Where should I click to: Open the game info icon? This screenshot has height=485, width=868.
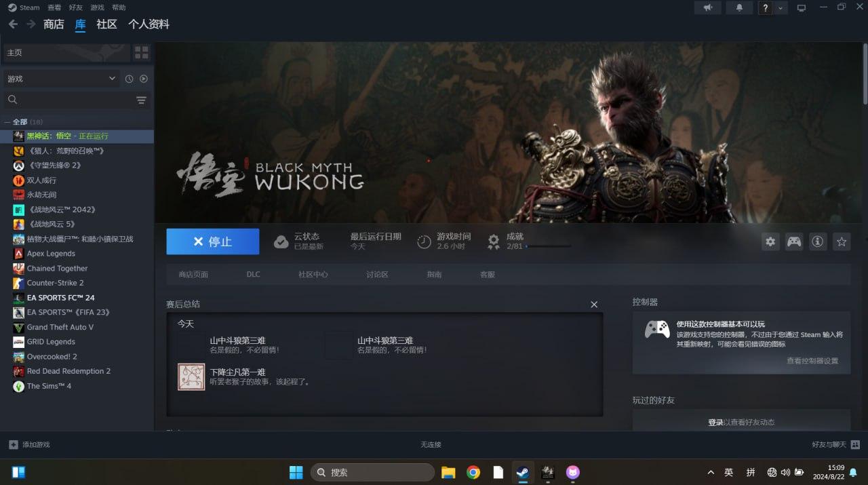(x=818, y=241)
